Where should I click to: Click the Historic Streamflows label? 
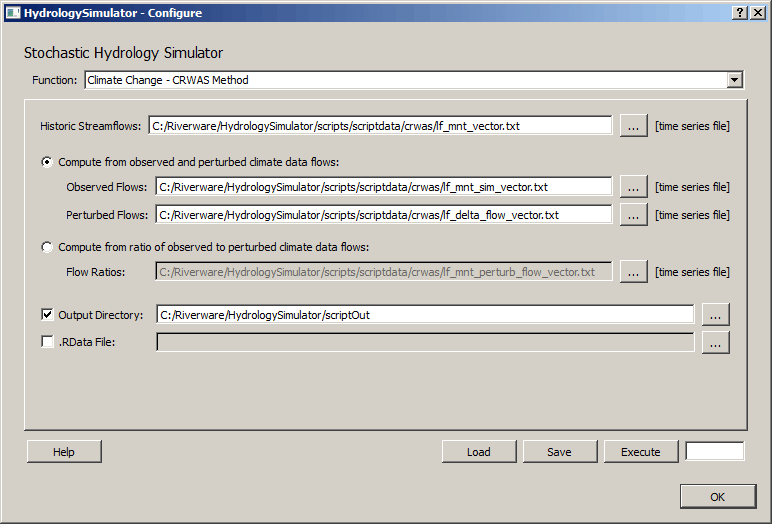click(91, 126)
